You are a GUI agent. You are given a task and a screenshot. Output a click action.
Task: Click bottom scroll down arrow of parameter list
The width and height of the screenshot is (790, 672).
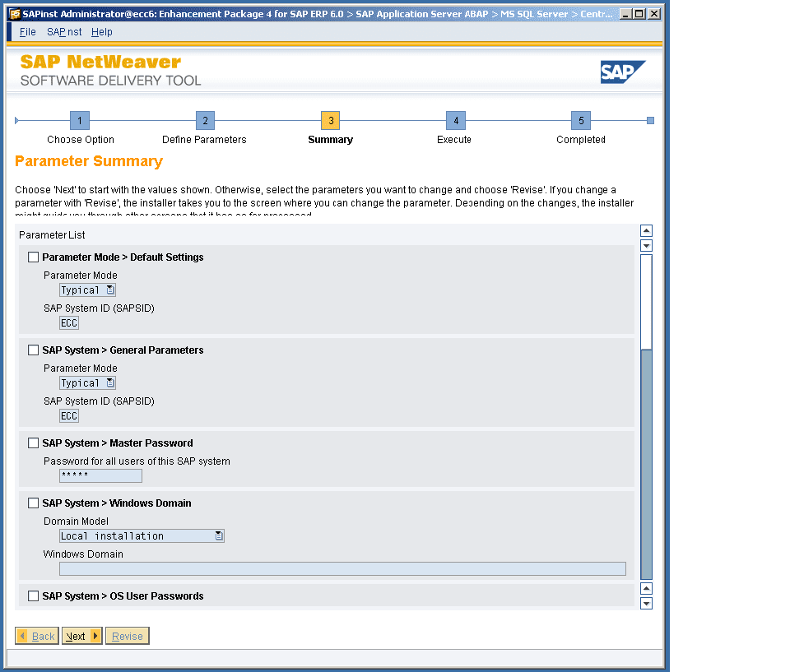click(x=647, y=603)
